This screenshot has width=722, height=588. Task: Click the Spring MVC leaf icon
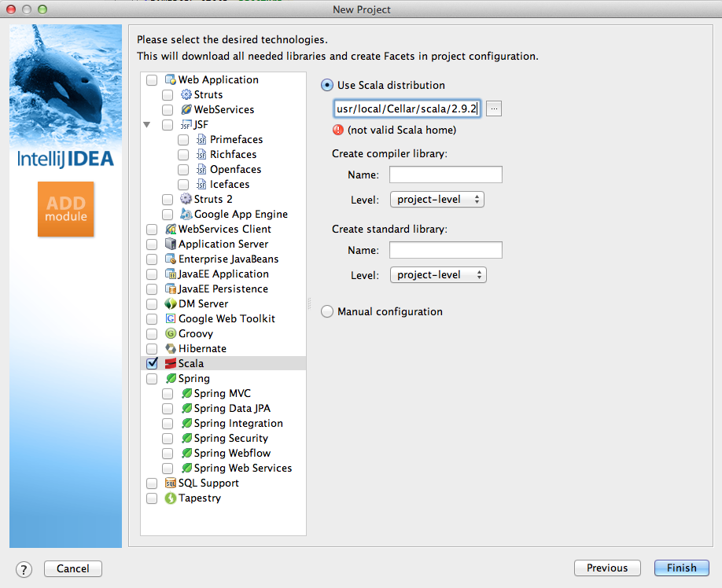186,393
